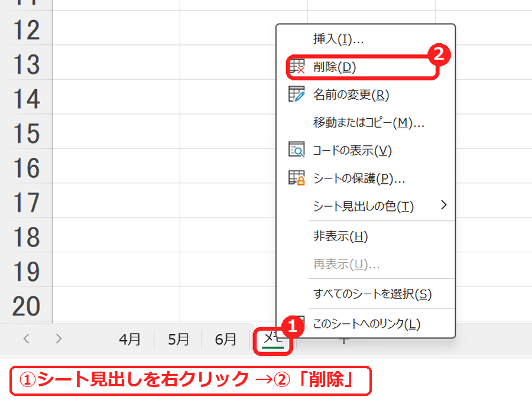The width and height of the screenshot is (532, 400).
Task: Click the delete sheet icon in context menu
Action: pos(297,67)
